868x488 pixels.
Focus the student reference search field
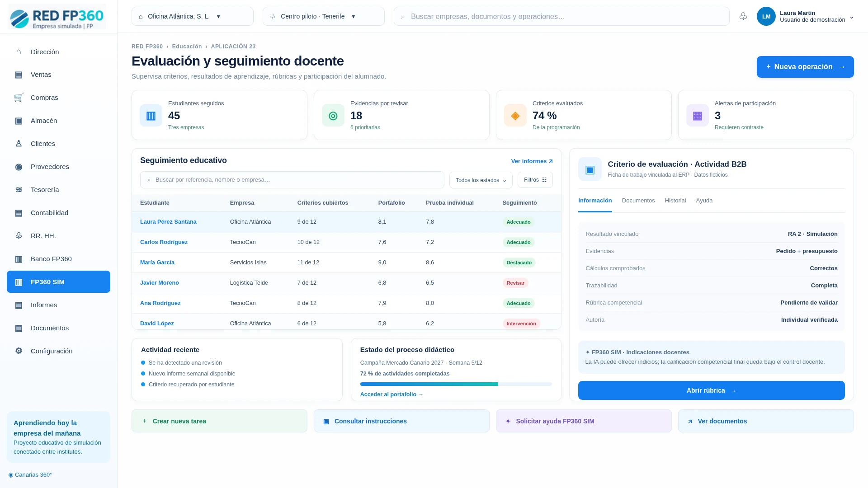click(x=292, y=180)
